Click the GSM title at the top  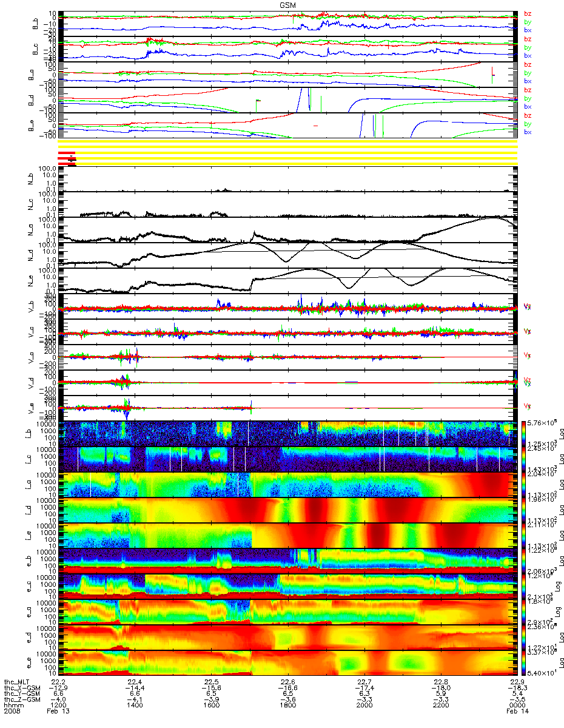click(x=287, y=5)
